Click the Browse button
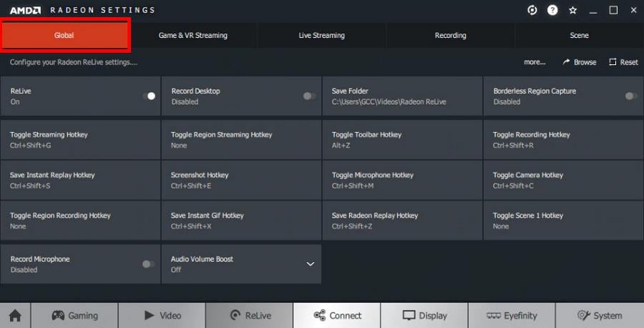Viewport: 644px width, 328px height. click(579, 62)
